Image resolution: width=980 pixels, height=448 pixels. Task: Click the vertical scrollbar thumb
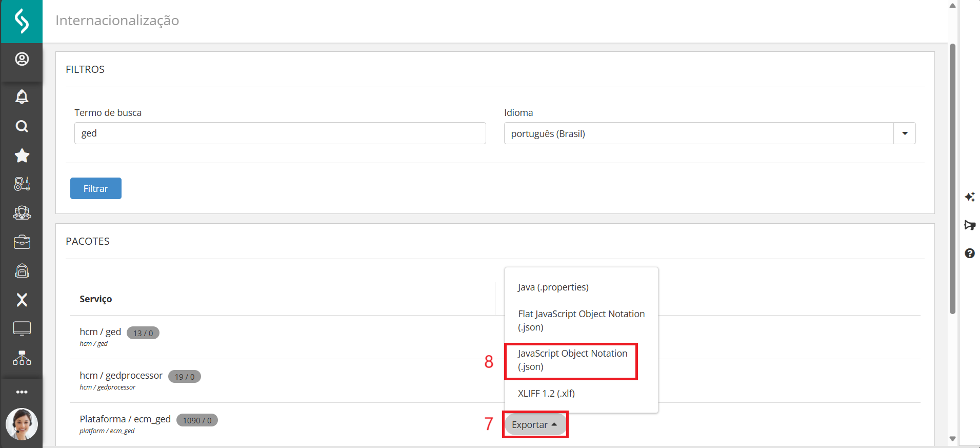(952, 179)
